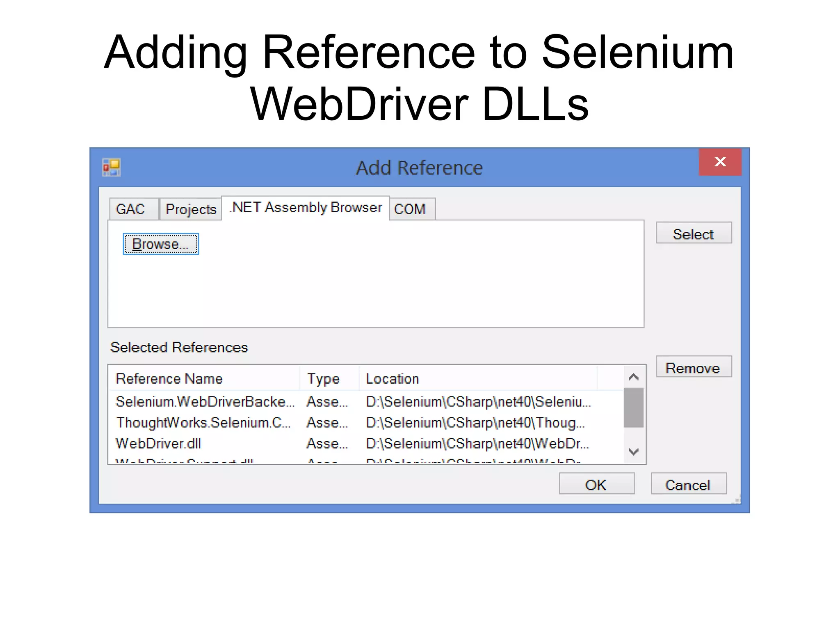Image resolution: width=840 pixels, height=630 pixels.
Task: Click the scroll up arrow of references list
Action: click(634, 377)
